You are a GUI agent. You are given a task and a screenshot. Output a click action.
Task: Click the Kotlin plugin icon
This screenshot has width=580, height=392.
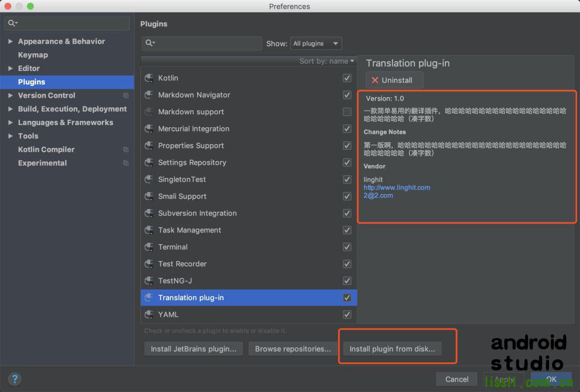[x=149, y=78]
